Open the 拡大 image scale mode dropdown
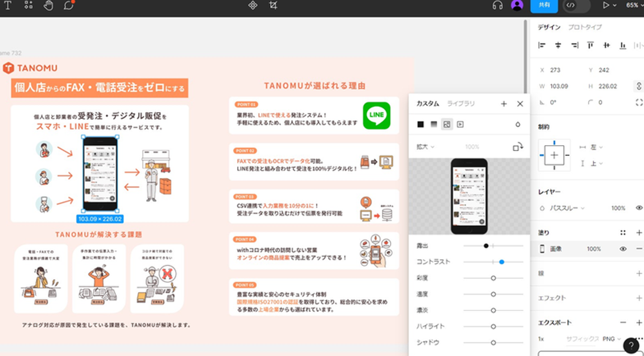The width and height of the screenshot is (644, 356). 425,147
